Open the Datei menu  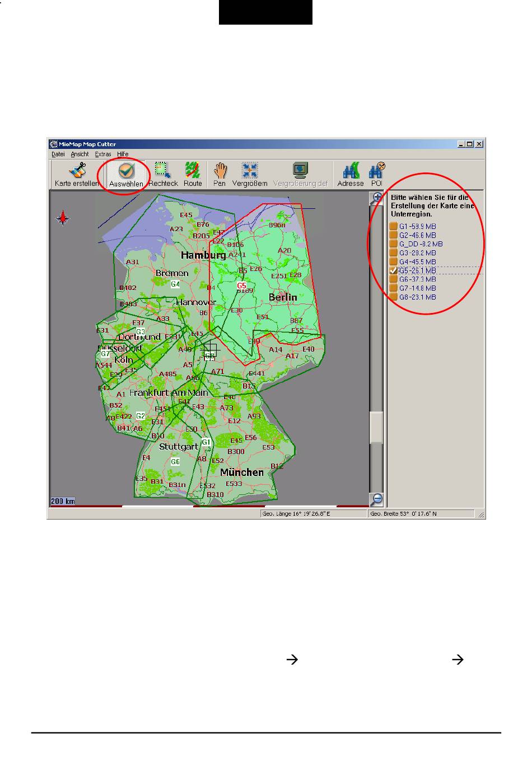point(58,154)
